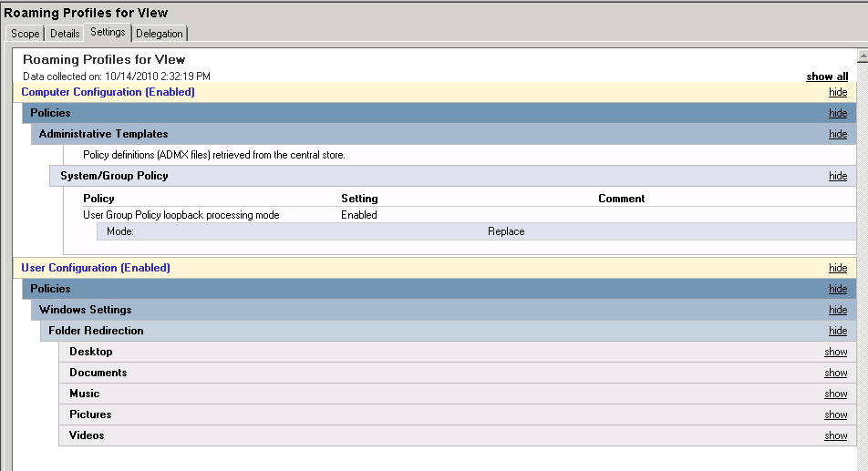Click the Replace mode value
868x471 pixels.
click(506, 231)
